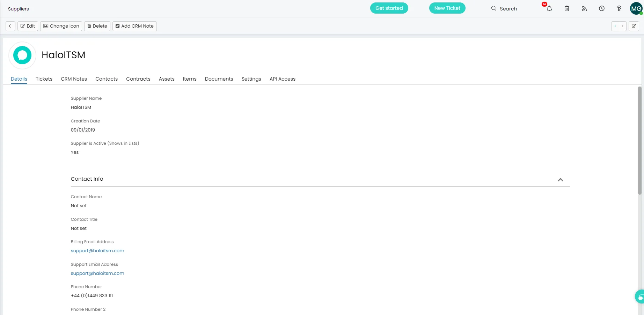Open the Documents tab
This screenshot has width=644, height=315.
[219, 79]
